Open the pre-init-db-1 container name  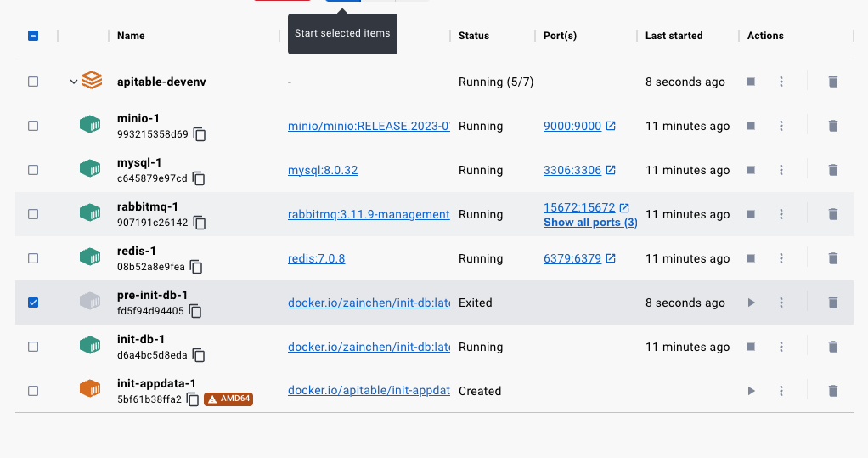click(x=152, y=295)
